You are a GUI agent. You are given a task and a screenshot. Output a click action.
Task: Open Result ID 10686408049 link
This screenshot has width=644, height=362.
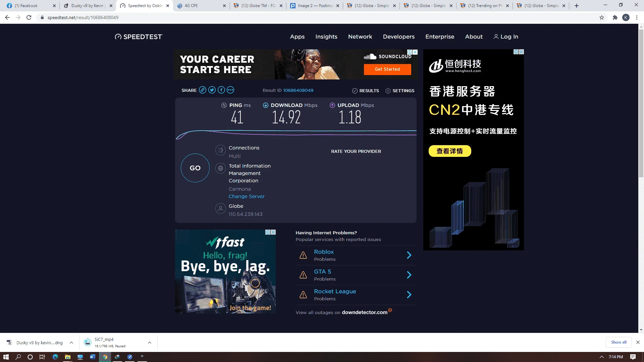tap(298, 90)
